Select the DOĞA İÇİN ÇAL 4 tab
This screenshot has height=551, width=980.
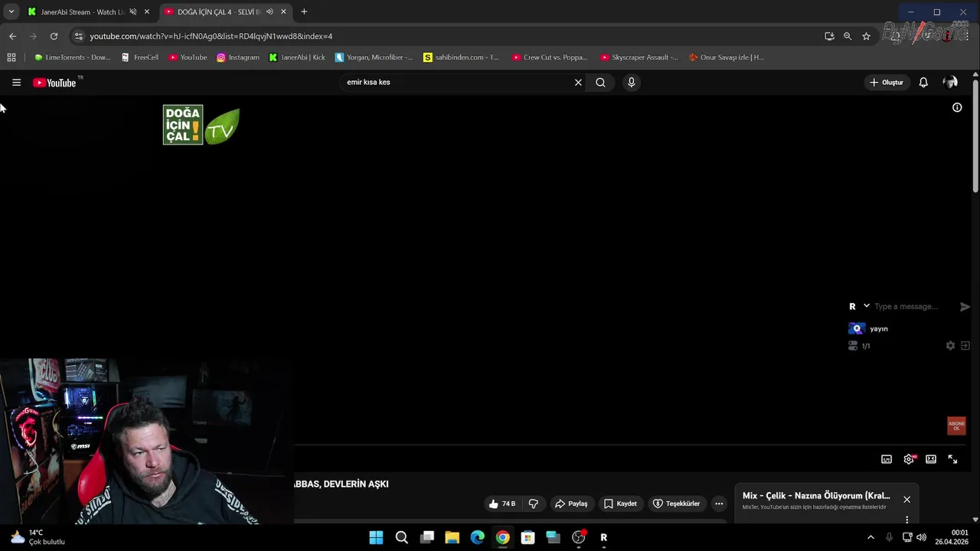218,12
